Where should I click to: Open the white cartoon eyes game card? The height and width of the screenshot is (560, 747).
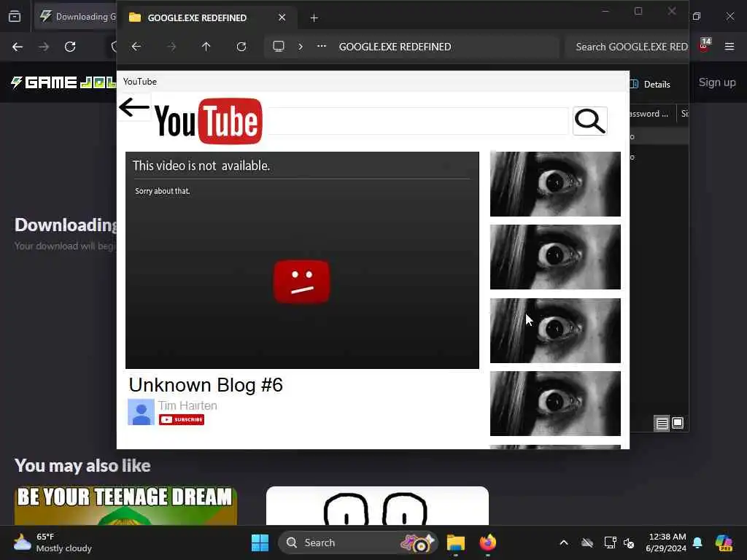377,506
